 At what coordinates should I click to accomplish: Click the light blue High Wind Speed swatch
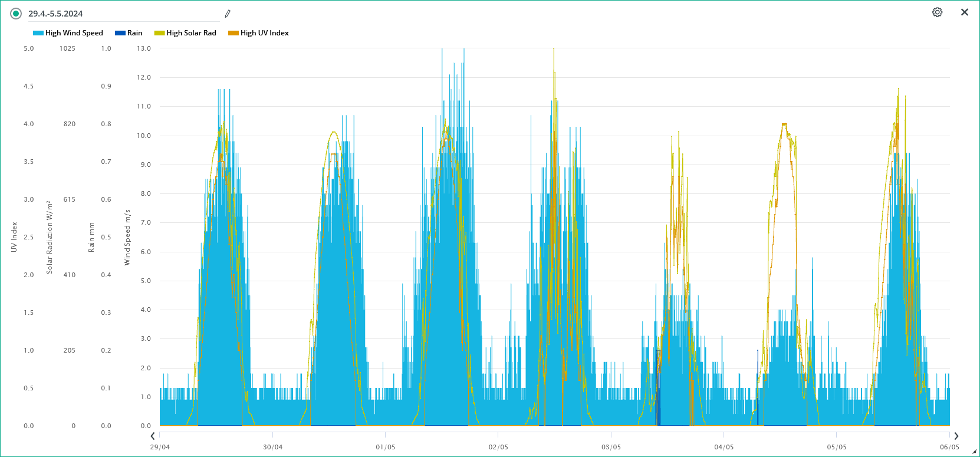38,33
